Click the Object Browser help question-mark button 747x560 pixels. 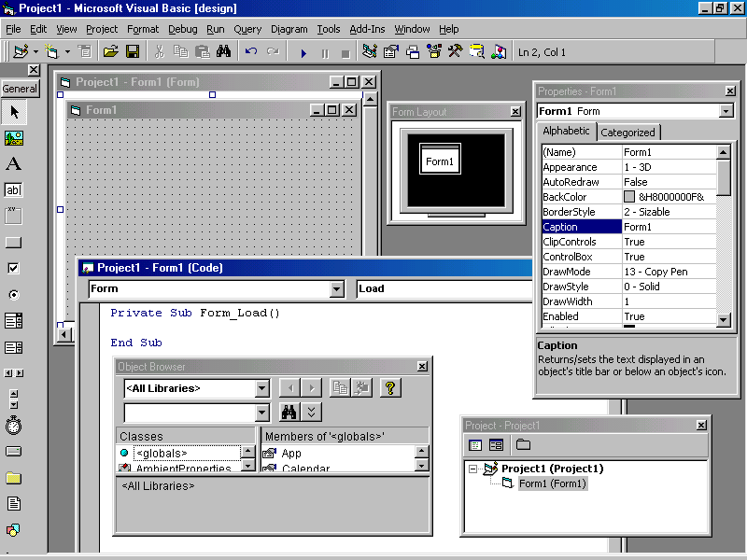click(x=390, y=387)
